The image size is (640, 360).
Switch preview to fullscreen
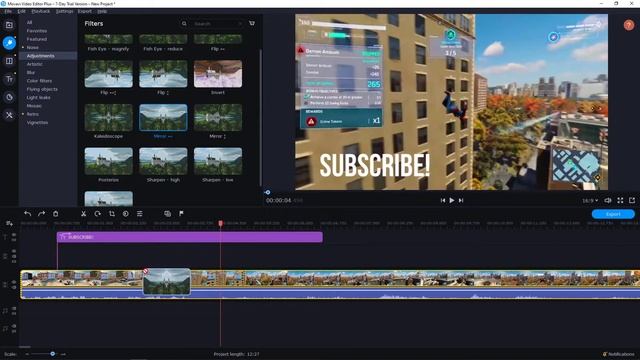620,200
